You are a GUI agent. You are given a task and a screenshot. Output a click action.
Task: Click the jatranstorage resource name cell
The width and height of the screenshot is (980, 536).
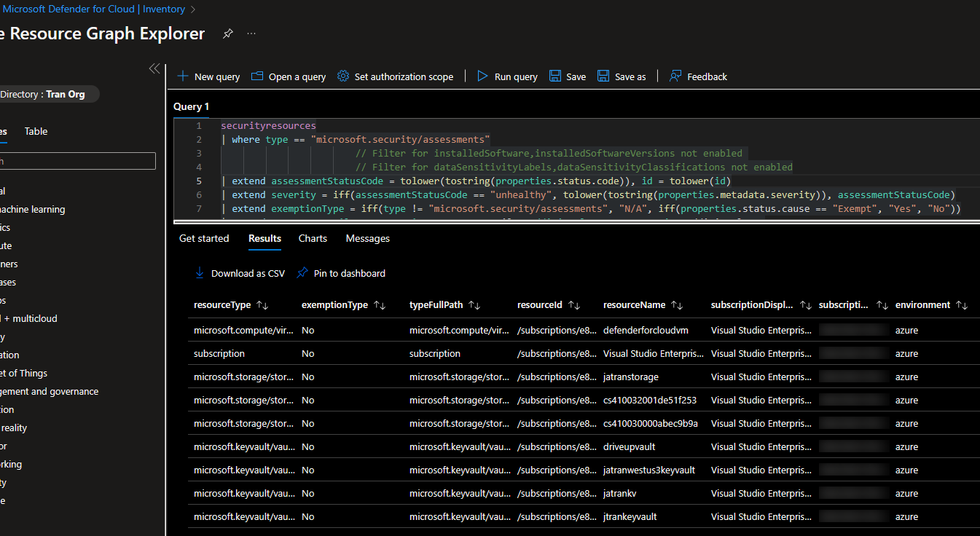click(631, 377)
